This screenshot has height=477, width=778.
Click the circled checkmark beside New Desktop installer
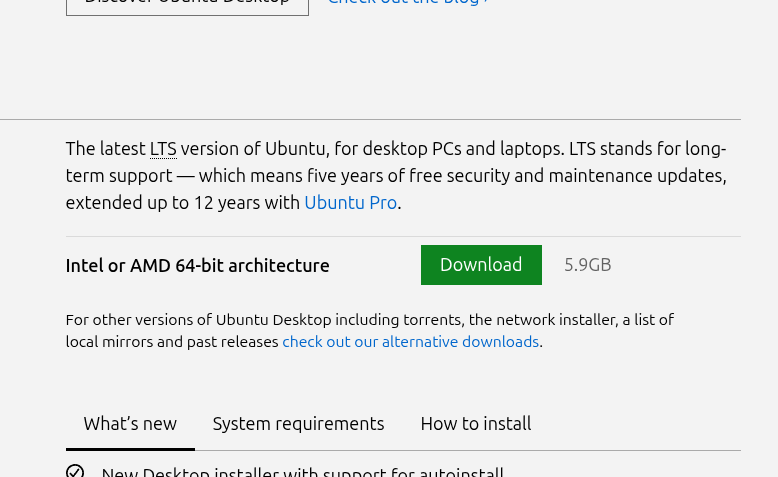pyautogui.click(x=75, y=471)
